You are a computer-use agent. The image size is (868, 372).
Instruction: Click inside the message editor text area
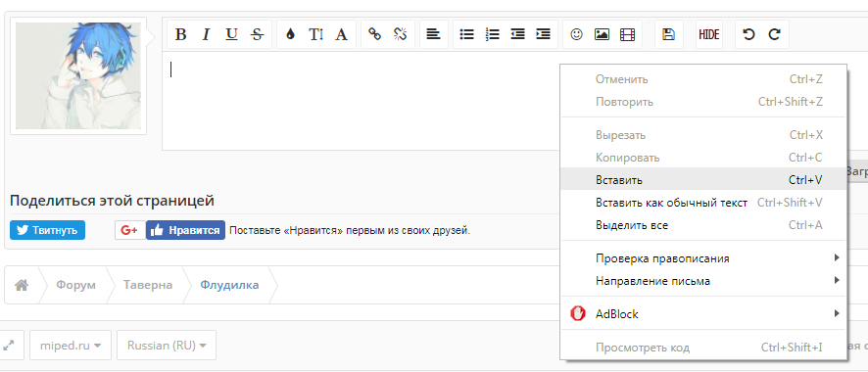pyautogui.click(x=360, y=101)
